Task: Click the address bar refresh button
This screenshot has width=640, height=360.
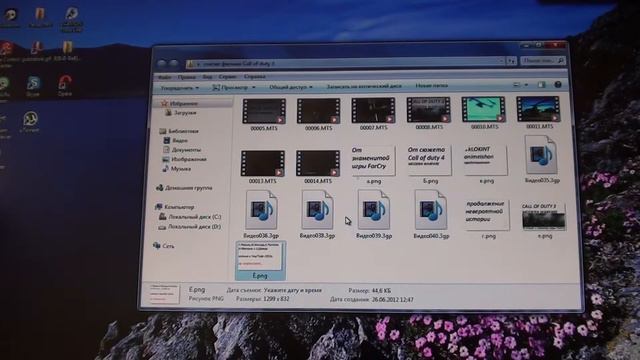Action: pos(511,61)
